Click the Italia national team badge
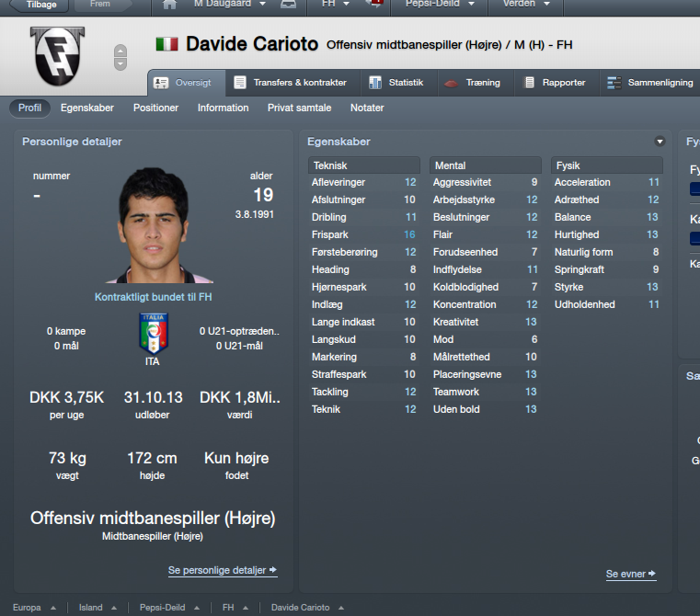 coord(153,333)
